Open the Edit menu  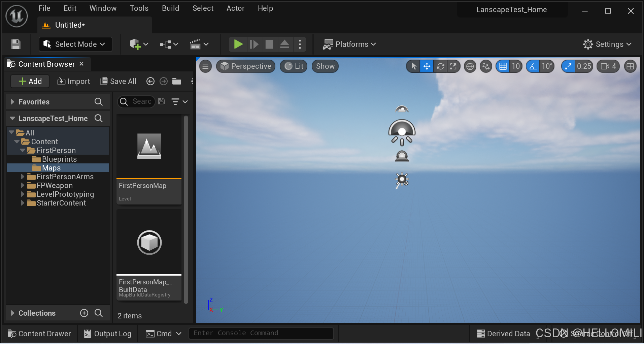pyautogui.click(x=70, y=8)
